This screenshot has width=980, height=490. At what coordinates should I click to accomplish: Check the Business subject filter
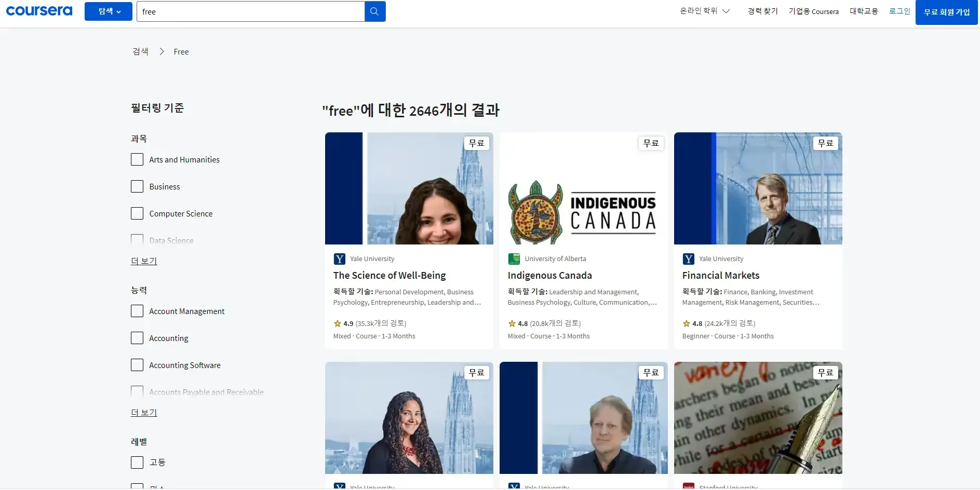tap(137, 186)
